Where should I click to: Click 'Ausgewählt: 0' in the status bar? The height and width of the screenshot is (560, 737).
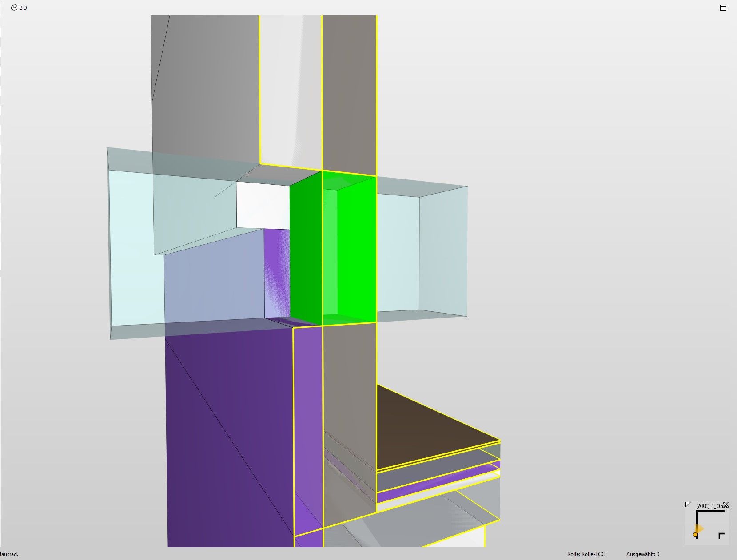coord(643,554)
